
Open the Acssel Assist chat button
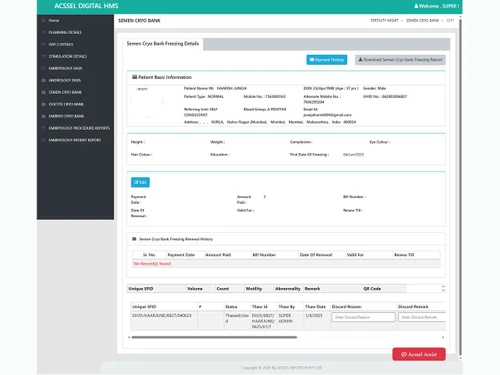(419, 354)
